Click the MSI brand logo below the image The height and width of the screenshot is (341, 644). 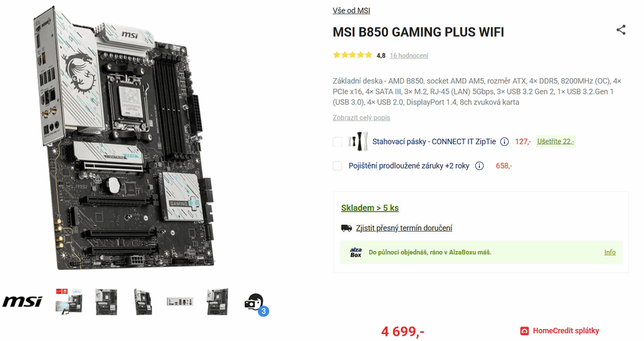pyautogui.click(x=22, y=301)
